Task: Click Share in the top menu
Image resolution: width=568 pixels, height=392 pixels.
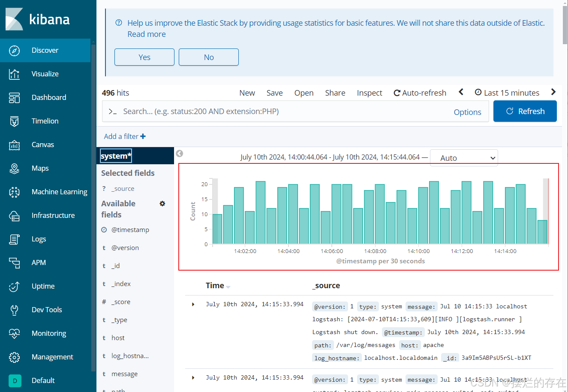Action: 335,93
